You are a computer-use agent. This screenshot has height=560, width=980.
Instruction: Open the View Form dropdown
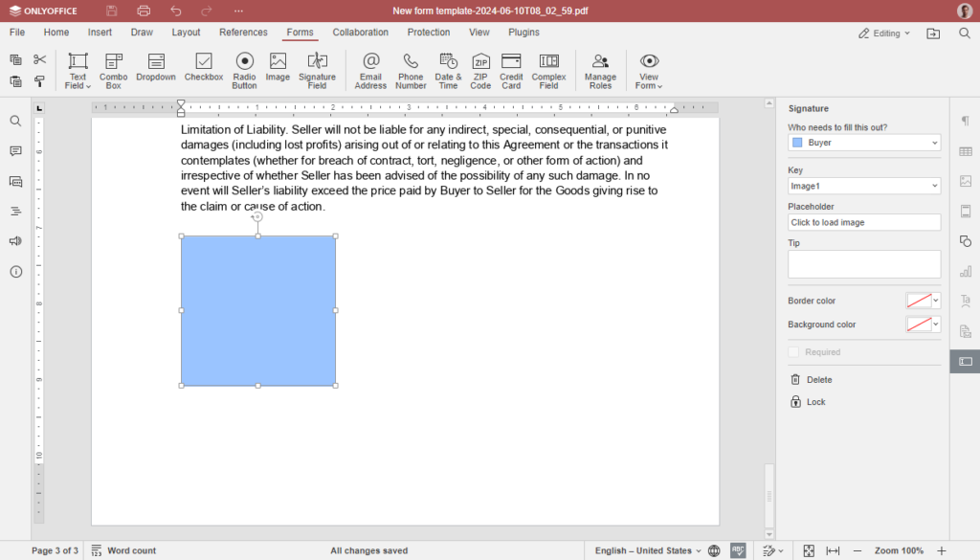[649, 70]
